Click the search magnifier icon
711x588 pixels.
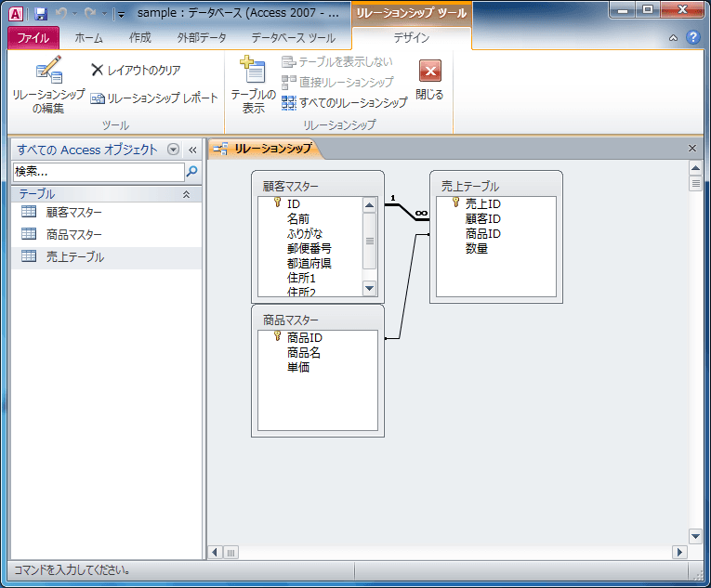click(192, 171)
